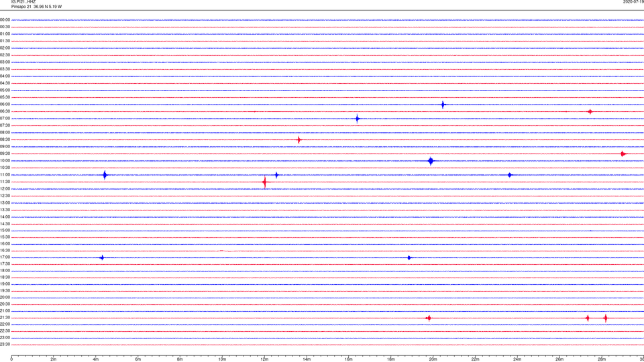Click the 24m label on the time axis

tap(517, 359)
